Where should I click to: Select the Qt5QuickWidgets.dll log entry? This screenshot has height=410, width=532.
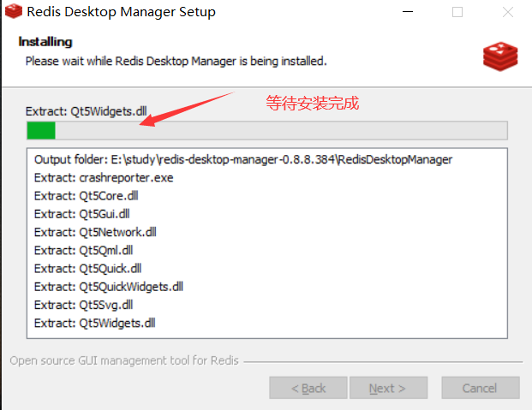point(109,287)
